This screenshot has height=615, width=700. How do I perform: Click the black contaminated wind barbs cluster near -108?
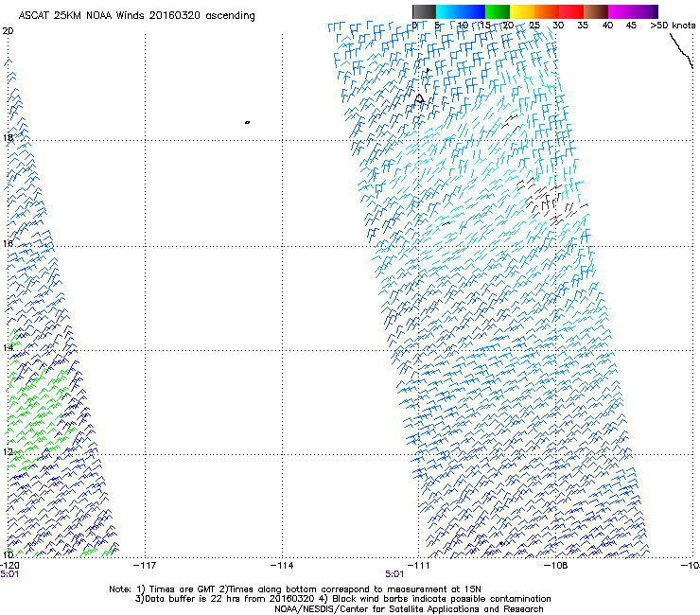pyautogui.click(x=551, y=201)
